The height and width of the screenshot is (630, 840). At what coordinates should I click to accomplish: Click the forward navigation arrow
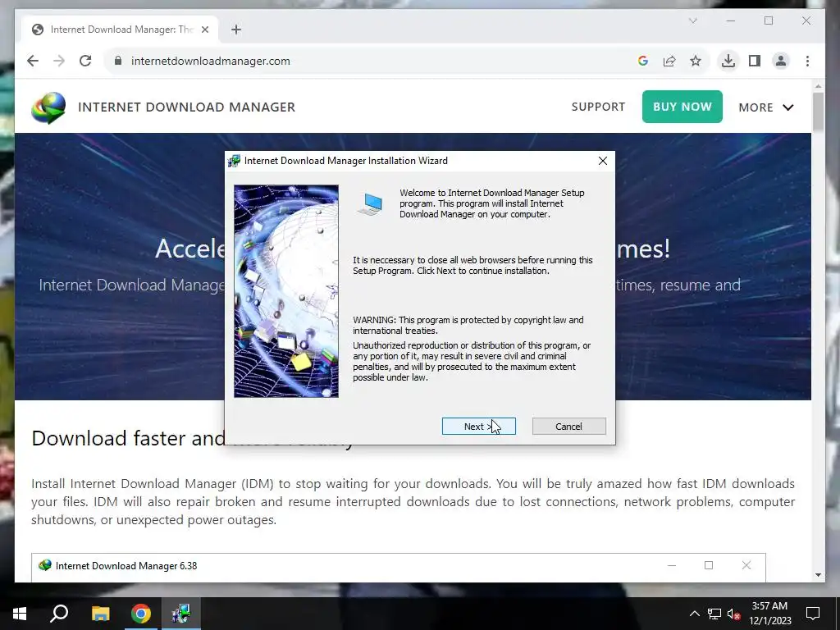tap(59, 61)
